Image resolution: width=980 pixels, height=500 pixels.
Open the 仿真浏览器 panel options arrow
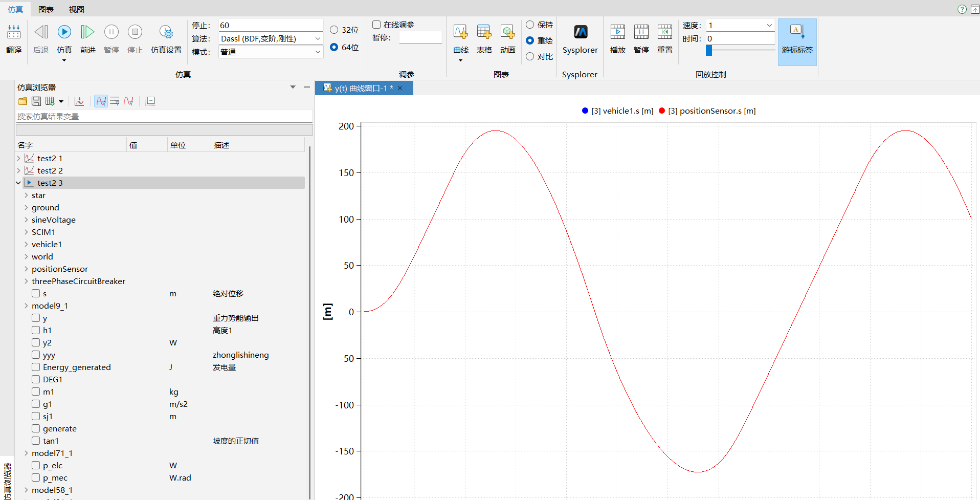click(x=293, y=87)
